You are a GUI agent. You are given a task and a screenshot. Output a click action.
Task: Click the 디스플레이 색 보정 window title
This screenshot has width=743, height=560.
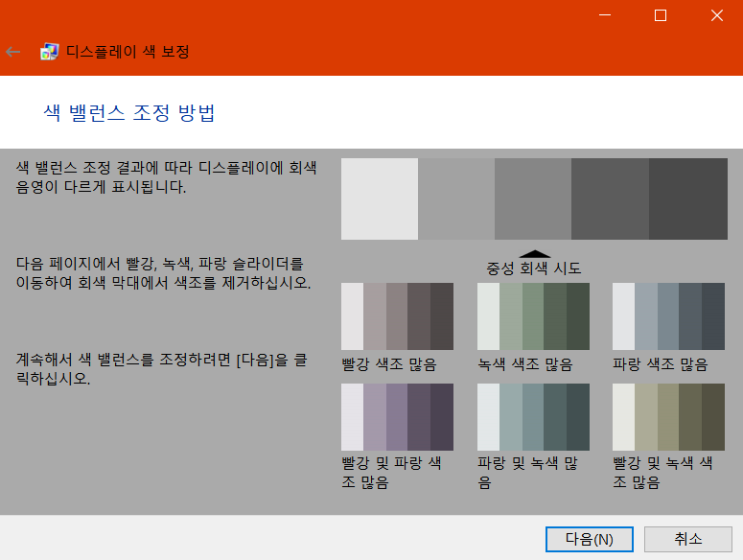(128, 52)
